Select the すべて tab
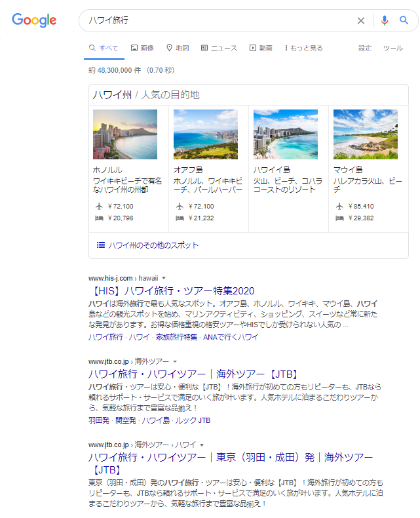The width and height of the screenshot is (420, 518). [104, 49]
